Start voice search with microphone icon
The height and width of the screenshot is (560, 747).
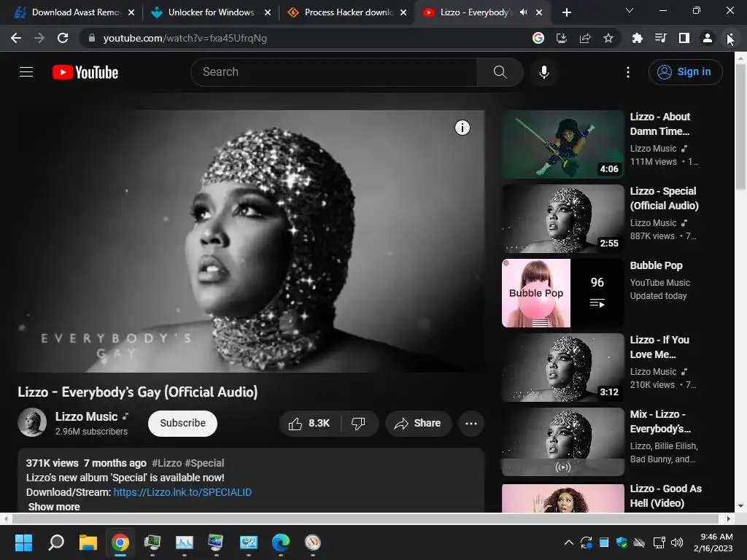point(543,72)
